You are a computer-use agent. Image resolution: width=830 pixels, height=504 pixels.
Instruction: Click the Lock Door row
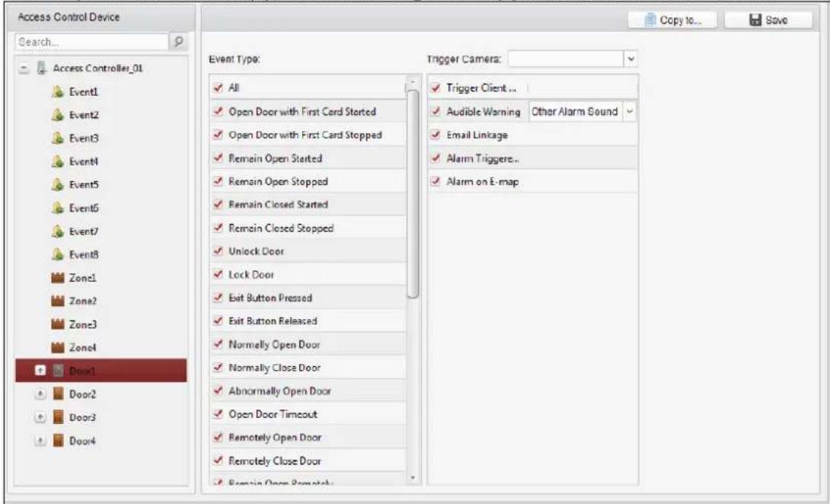pos(308,274)
